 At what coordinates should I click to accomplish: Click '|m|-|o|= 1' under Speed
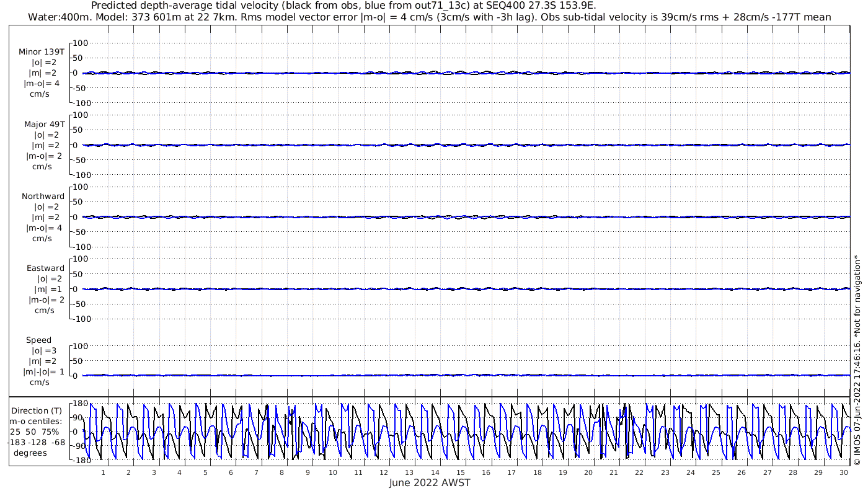point(43,371)
